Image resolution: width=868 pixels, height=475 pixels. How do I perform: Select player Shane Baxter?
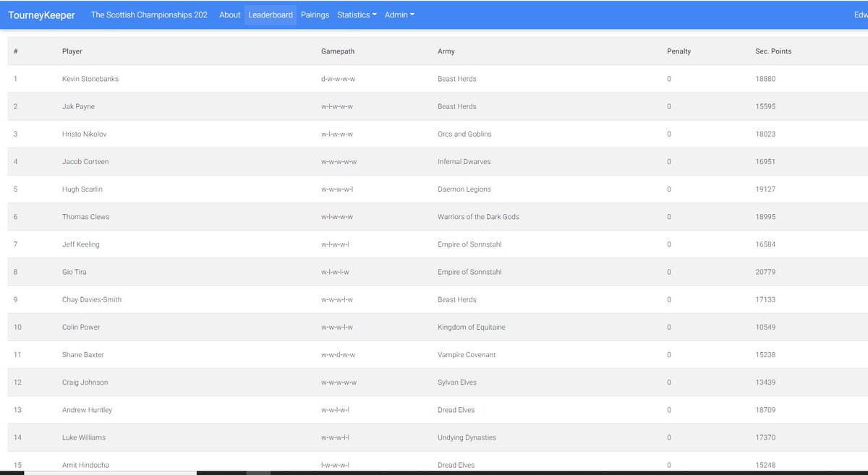click(x=83, y=354)
